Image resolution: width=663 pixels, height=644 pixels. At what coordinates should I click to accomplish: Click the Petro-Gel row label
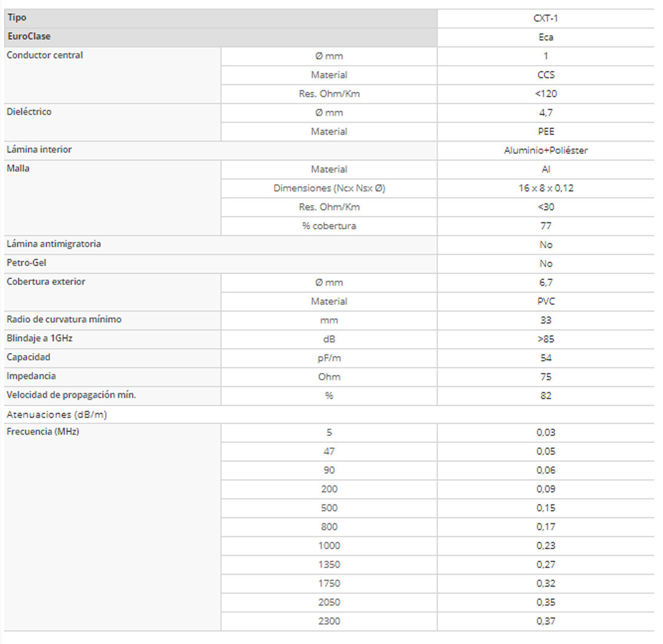27,263
